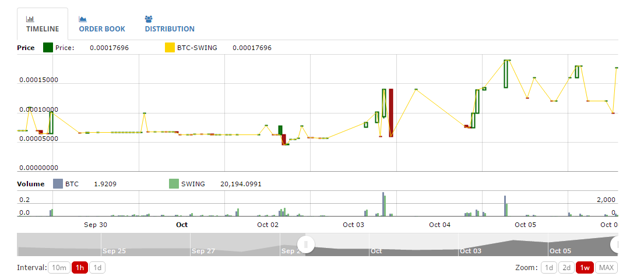This screenshot has height=280, width=644.
Task: Click the BTC volume value 1.9209
Action: [105, 184]
